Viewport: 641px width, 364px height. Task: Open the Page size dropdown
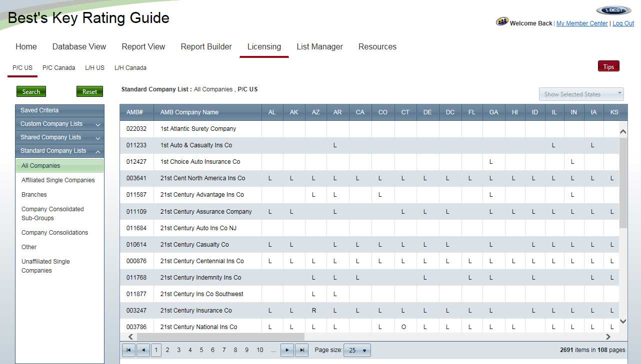(x=357, y=350)
